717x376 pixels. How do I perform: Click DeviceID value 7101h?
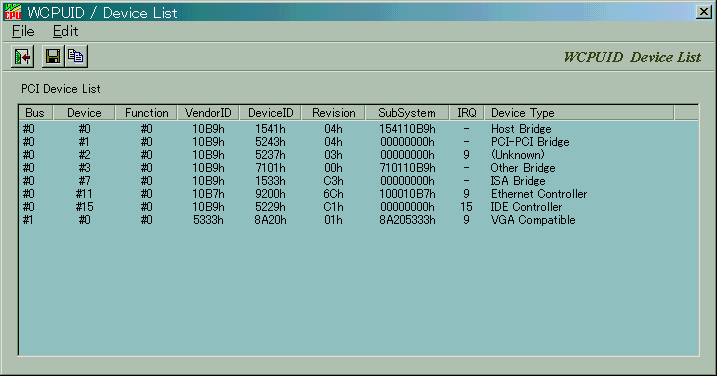[x=270, y=168]
